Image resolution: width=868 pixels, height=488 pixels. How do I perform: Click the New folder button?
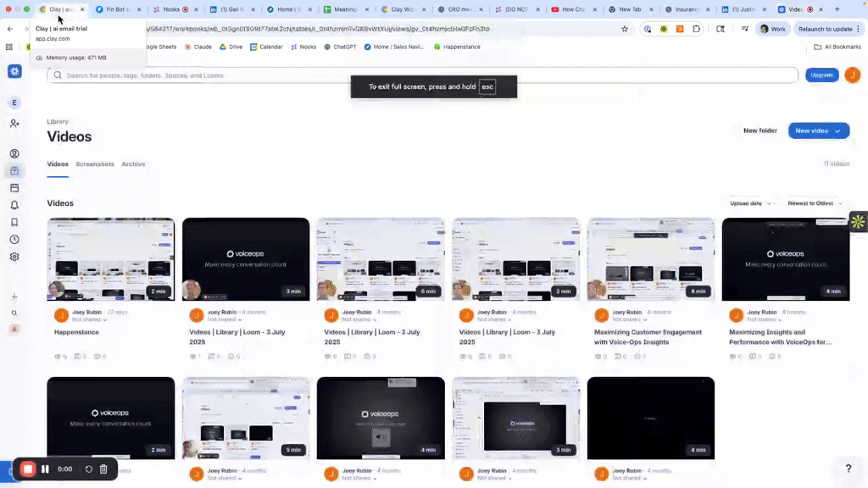[x=760, y=130]
